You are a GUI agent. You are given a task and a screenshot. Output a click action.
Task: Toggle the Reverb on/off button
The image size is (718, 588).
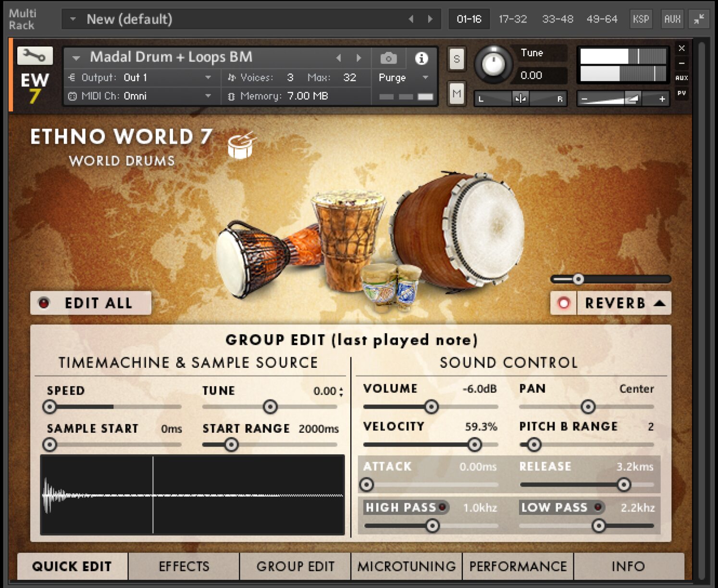pyautogui.click(x=564, y=303)
